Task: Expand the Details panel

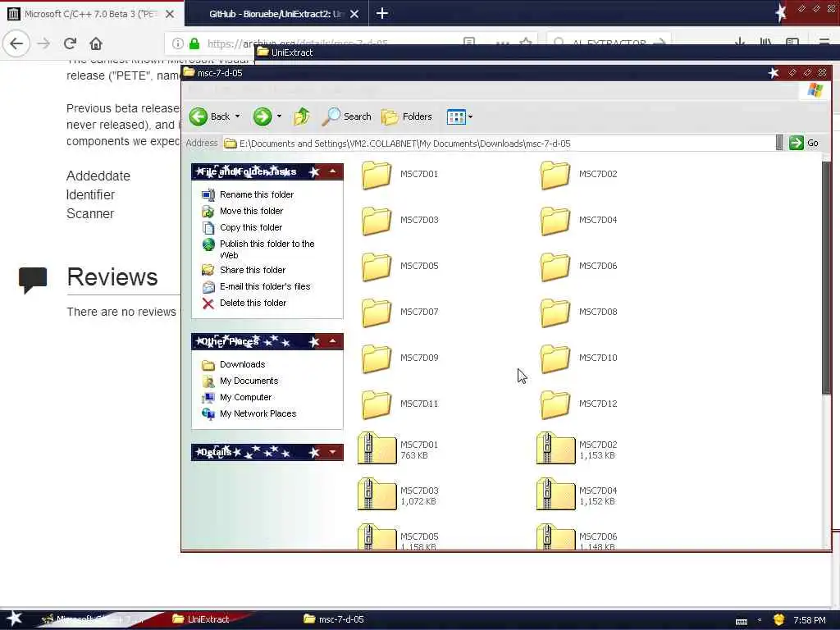Action: tap(333, 452)
